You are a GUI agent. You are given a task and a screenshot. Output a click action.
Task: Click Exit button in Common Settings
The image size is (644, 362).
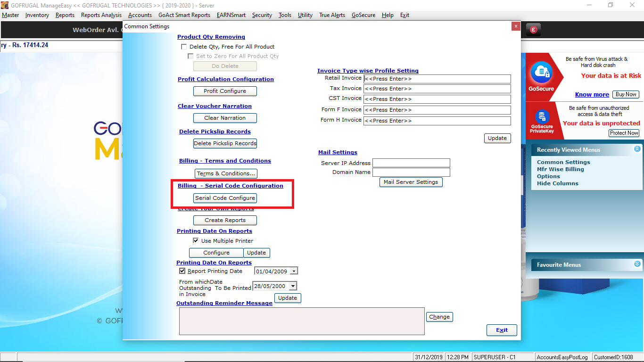[x=502, y=330]
